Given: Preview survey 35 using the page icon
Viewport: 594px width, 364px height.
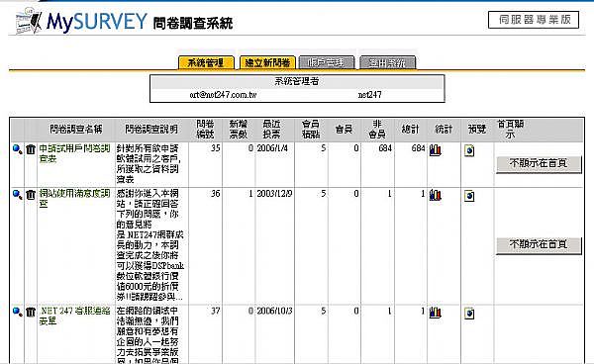Looking at the screenshot, I should [x=469, y=150].
